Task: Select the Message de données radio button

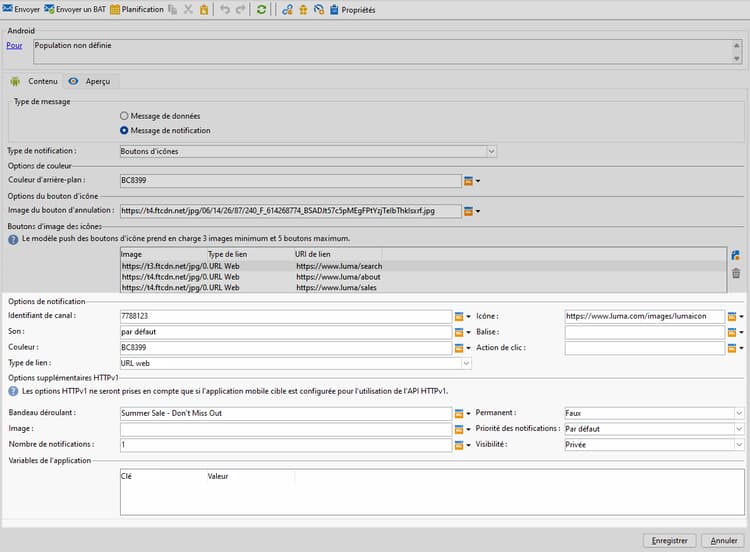Action: coord(124,116)
